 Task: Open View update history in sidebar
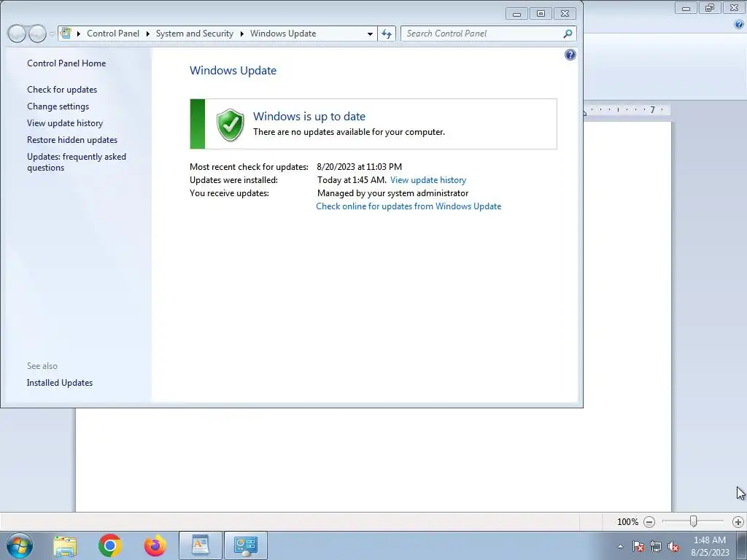65,122
